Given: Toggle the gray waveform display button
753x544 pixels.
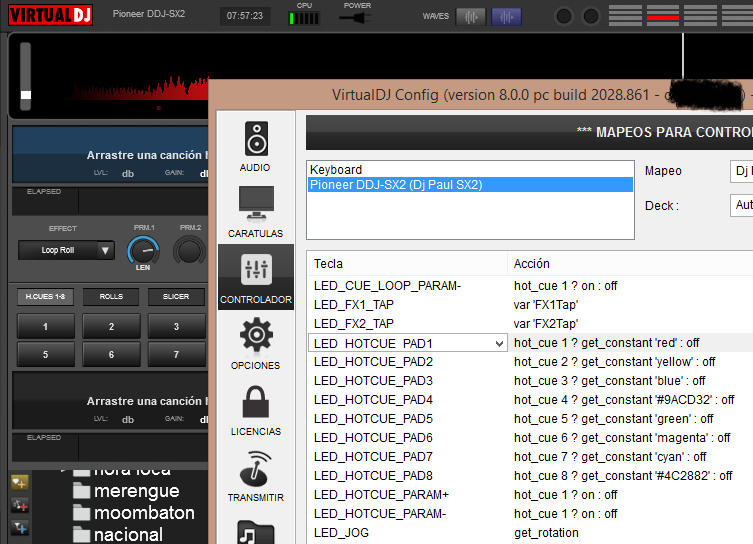Looking at the screenshot, I should (470, 16).
